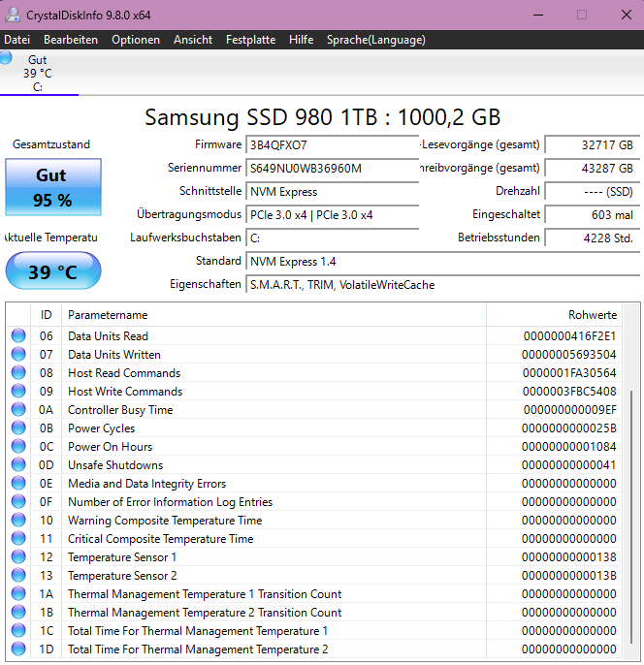644x665 pixels.
Task: Click status icon for Total Time Thermal Management Temperature 1
Action: pyautogui.click(x=18, y=631)
